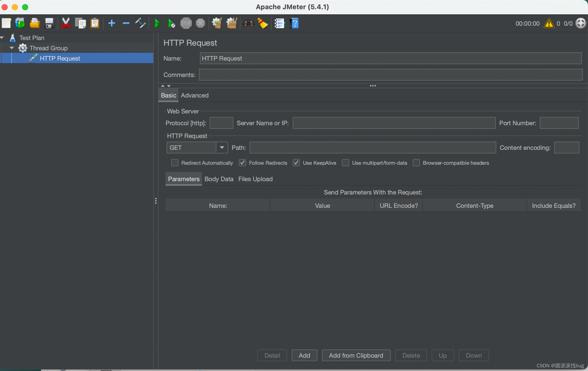Click the New test plan icon
588x371 pixels.
[x=6, y=23]
